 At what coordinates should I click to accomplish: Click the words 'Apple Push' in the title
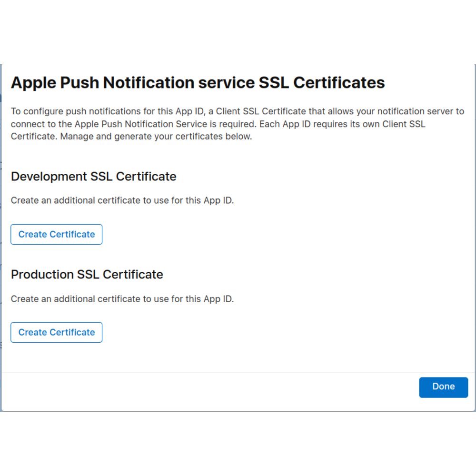pyautogui.click(x=55, y=82)
